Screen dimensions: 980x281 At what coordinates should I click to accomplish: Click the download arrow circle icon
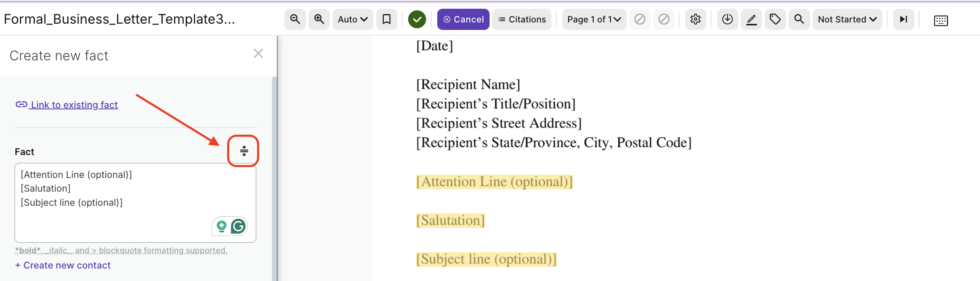tap(728, 19)
